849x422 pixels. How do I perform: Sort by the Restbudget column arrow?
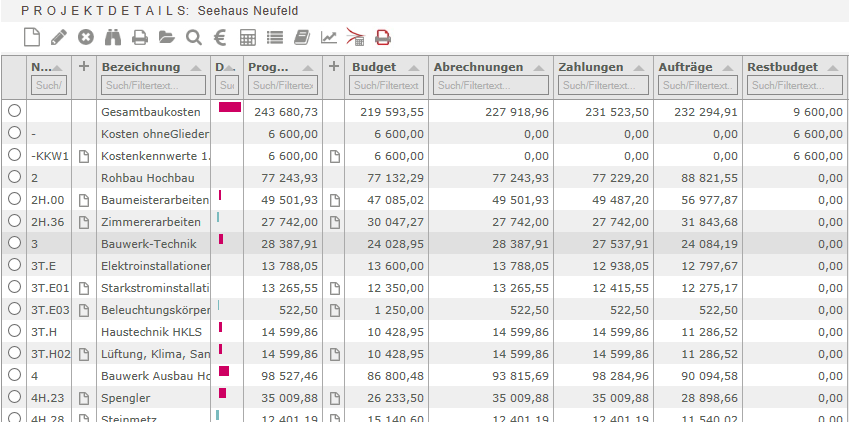(x=829, y=67)
